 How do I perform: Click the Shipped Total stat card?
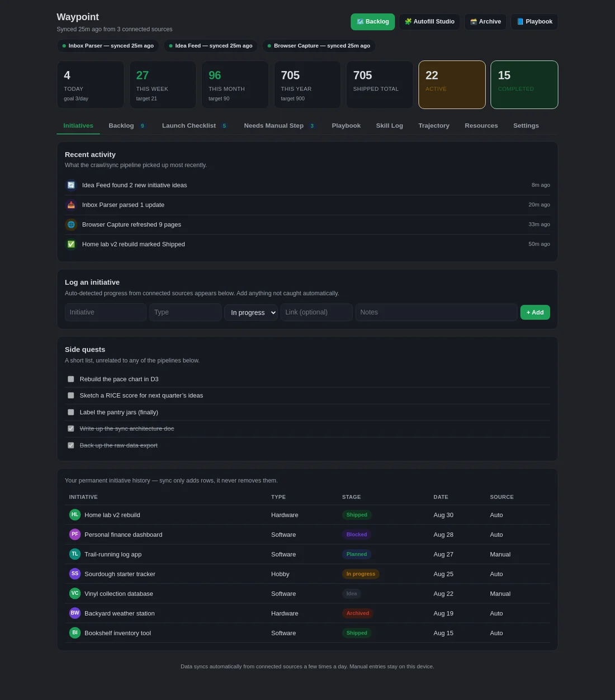click(x=380, y=84)
